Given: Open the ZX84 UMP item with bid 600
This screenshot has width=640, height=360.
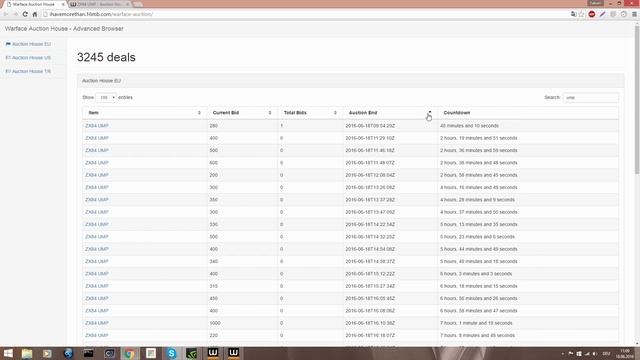Looking at the screenshot, I should coord(97,163).
